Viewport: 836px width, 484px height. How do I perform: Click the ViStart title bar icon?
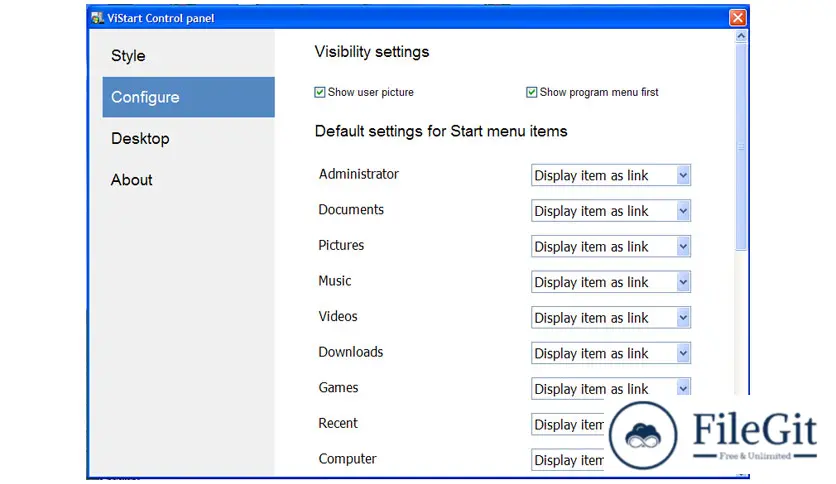(97, 18)
